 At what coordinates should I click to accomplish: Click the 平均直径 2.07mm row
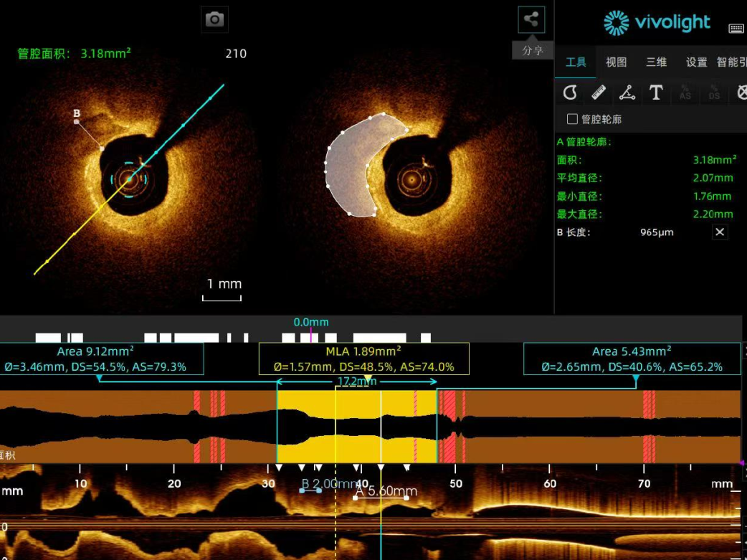pos(645,178)
